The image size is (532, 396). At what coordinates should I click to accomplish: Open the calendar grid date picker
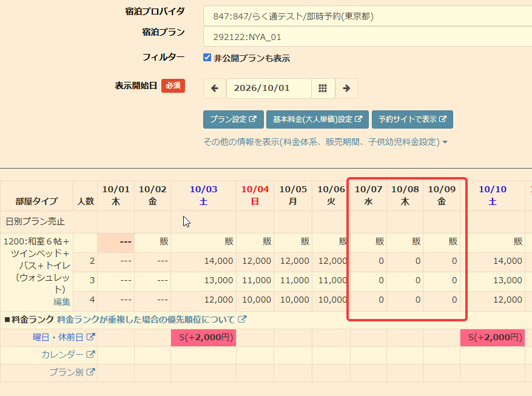click(x=323, y=89)
